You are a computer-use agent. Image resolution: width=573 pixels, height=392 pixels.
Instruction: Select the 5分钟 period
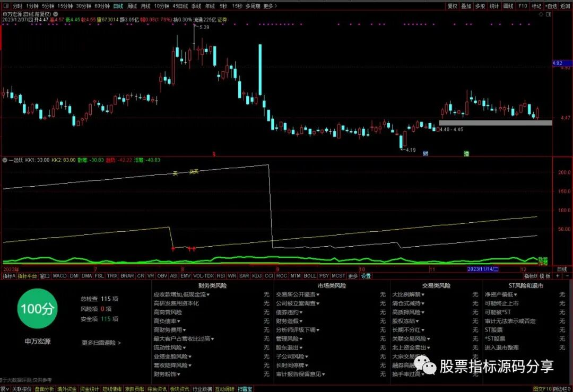pos(48,6)
